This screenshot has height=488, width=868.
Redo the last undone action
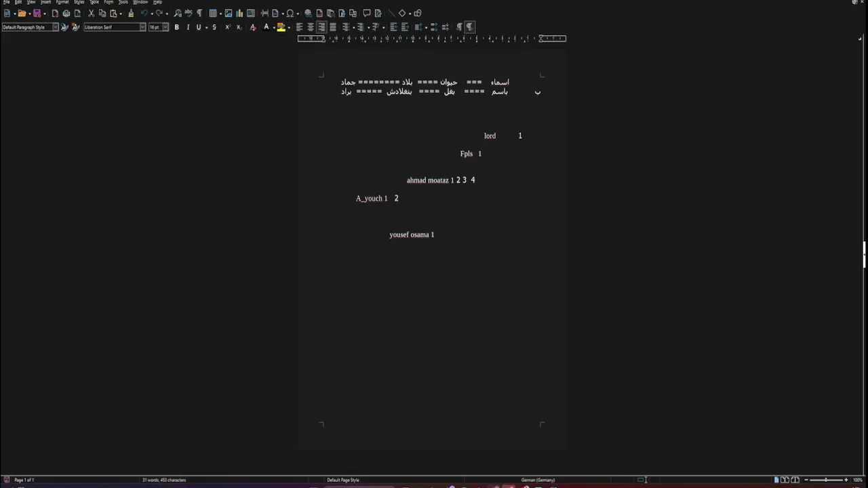[x=159, y=14]
